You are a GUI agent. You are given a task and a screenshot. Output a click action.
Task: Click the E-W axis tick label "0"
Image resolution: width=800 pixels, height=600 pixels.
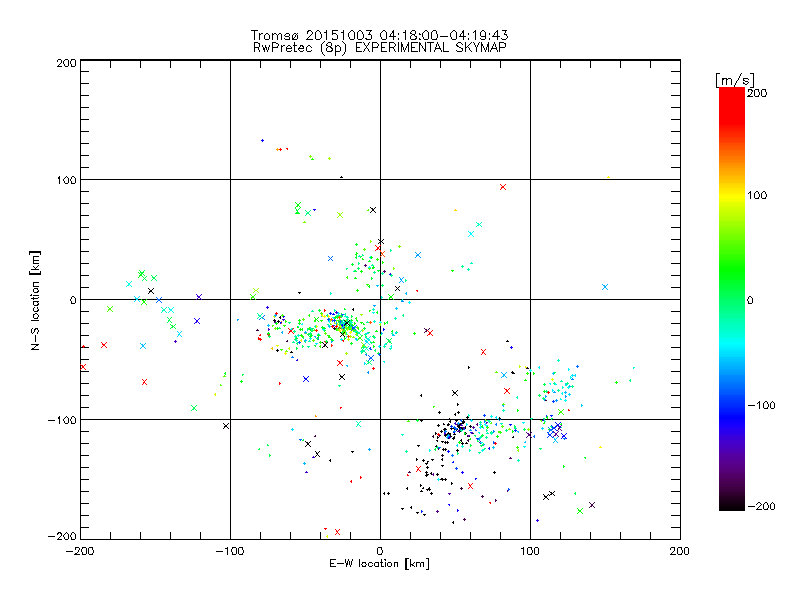click(x=380, y=551)
